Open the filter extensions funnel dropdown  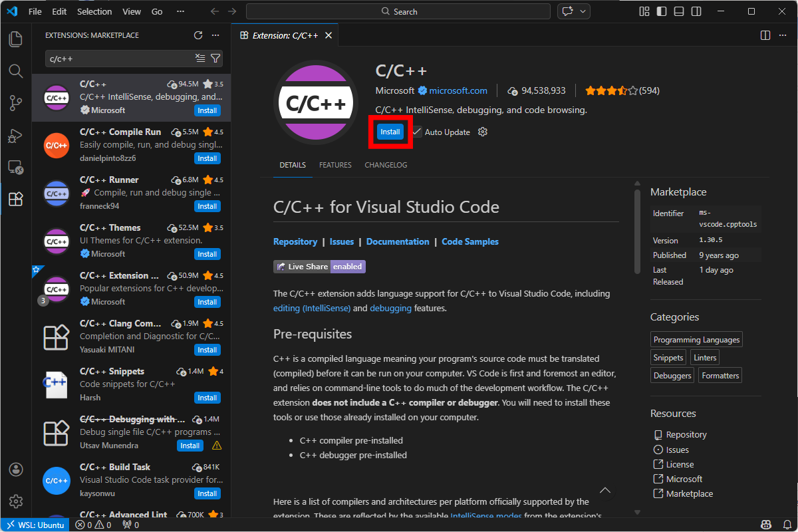click(x=215, y=59)
